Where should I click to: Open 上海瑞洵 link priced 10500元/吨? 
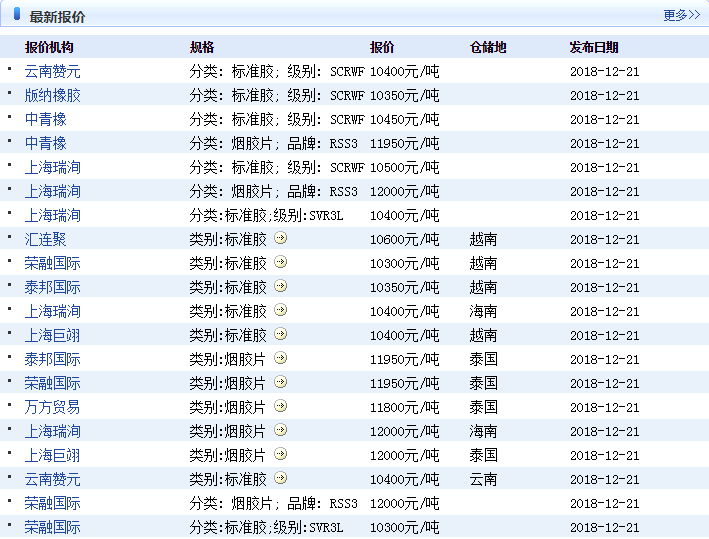[x=52, y=167]
